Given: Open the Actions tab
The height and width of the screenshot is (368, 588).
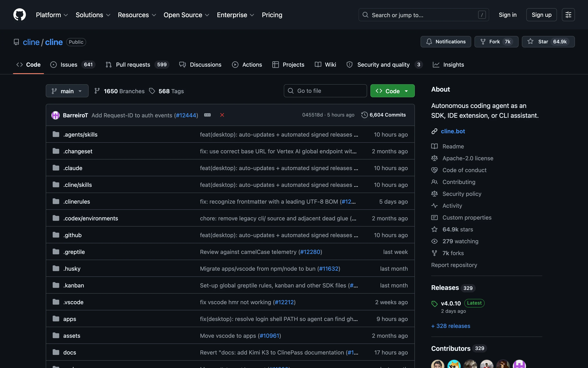Looking at the screenshot, I should pyautogui.click(x=247, y=64).
